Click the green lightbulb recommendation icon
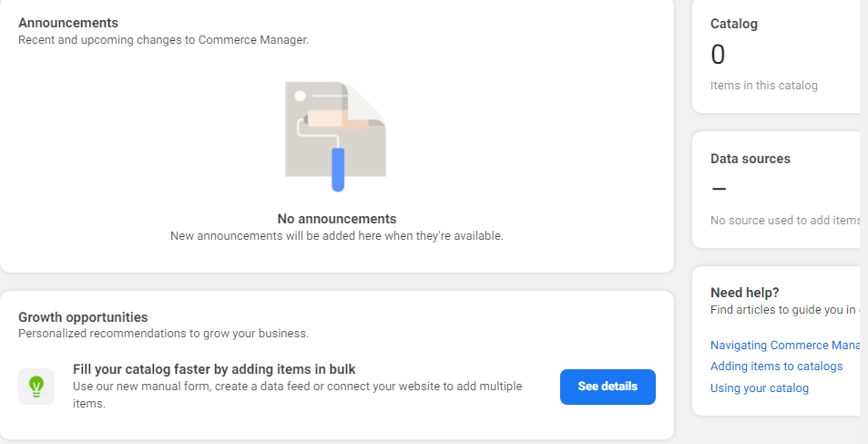The image size is (868, 444). [x=36, y=386]
